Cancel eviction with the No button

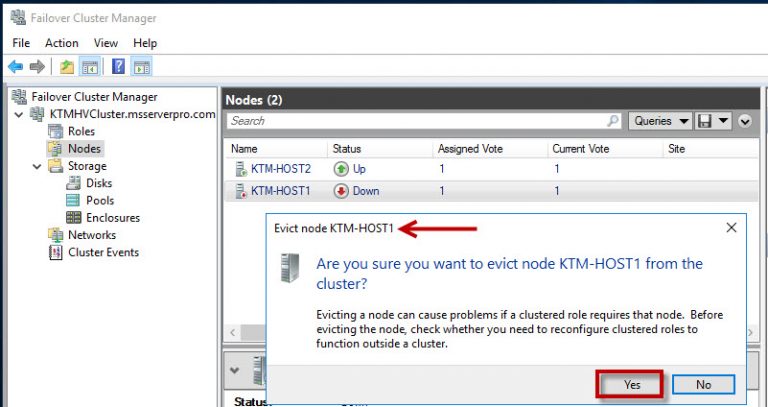(703, 384)
